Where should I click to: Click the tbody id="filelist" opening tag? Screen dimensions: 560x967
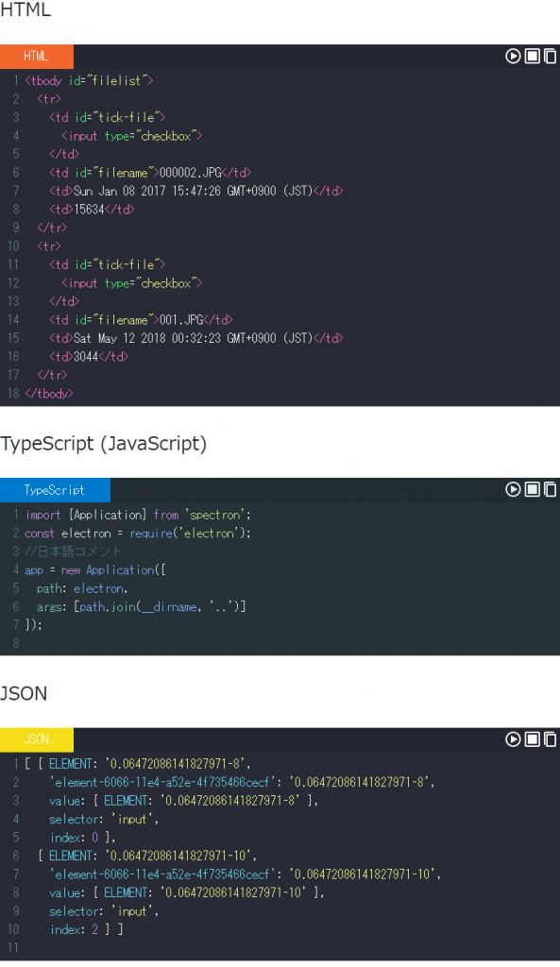pyautogui.click(x=89, y=80)
